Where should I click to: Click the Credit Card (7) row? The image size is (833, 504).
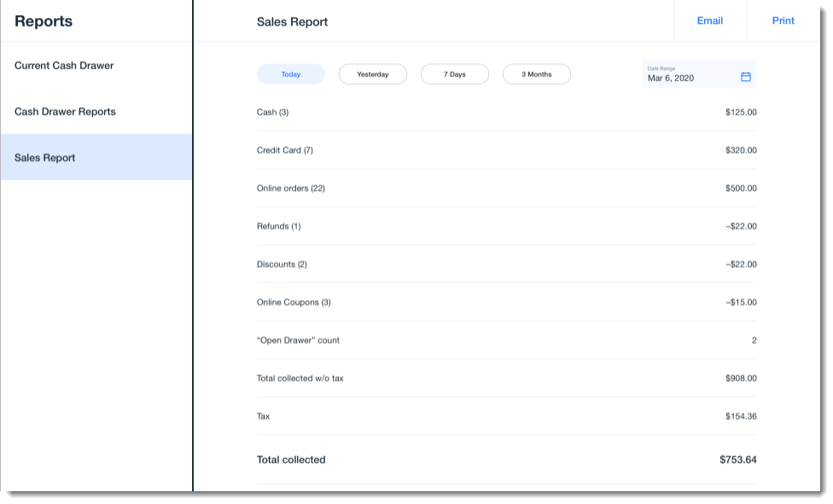[x=506, y=150]
